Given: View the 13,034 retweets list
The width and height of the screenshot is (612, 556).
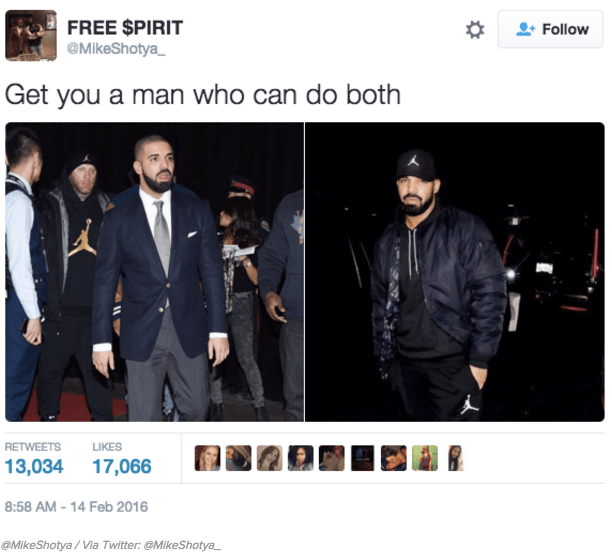Looking at the screenshot, I should click(34, 458).
